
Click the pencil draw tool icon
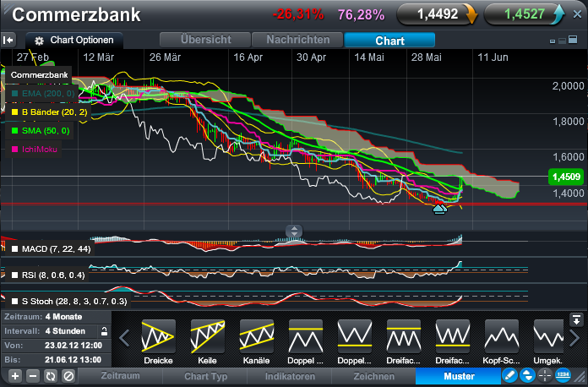[x=509, y=375]
